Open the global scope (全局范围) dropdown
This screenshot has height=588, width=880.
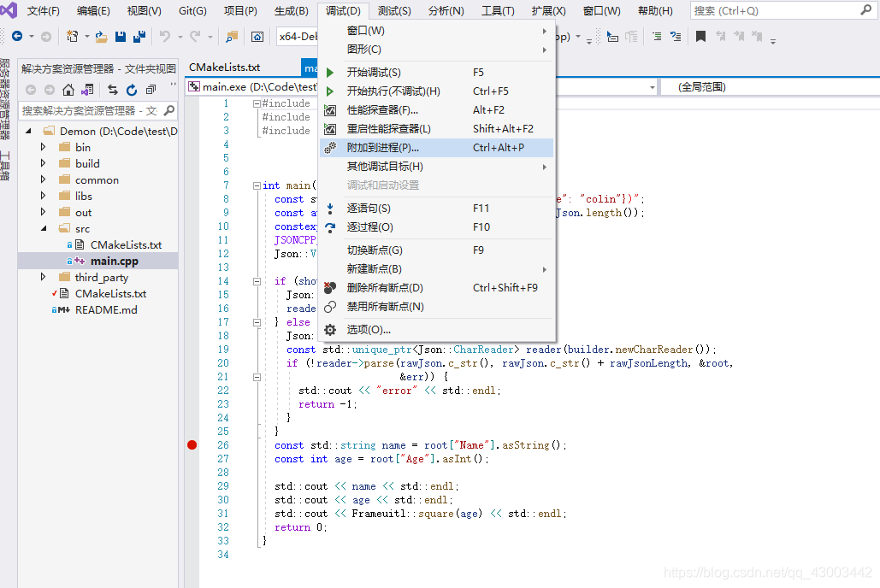(x=770, y=87)
